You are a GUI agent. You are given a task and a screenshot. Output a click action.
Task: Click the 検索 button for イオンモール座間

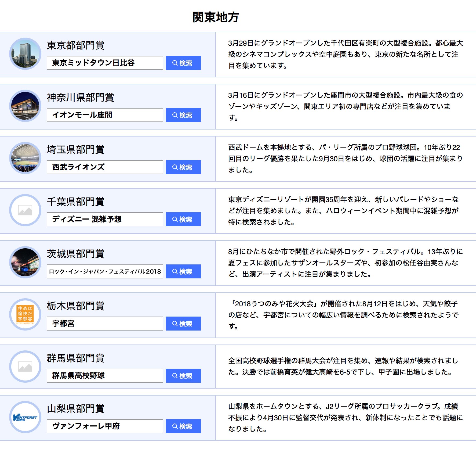pyautogui.click(x=183, y=115)
